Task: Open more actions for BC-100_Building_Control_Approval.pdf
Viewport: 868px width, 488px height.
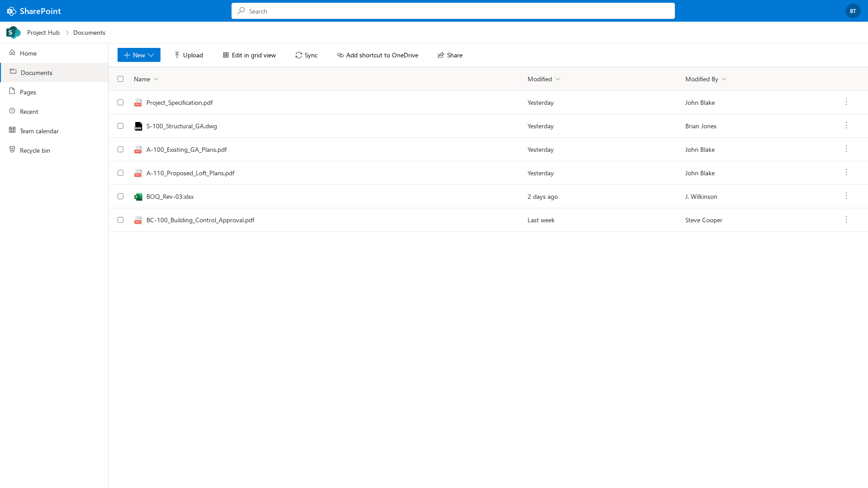Action: [x=846, y=220]
